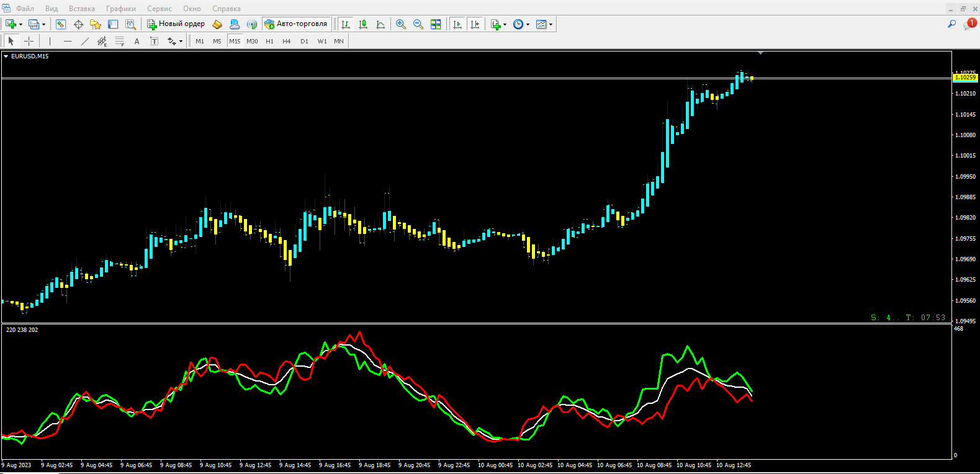The image size is (980, 474).
Task: Open the Графики menu
Action: pos(121,9)
